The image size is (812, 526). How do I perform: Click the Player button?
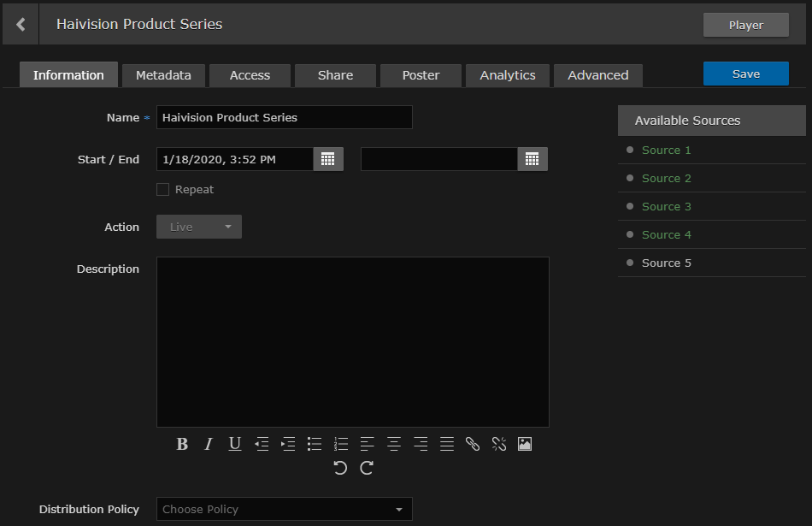[x=745, y=24]
